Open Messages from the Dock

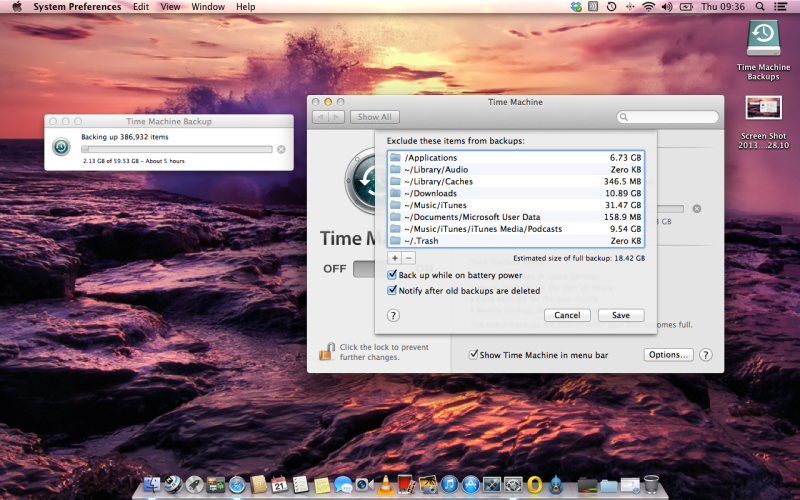point(343,485)
